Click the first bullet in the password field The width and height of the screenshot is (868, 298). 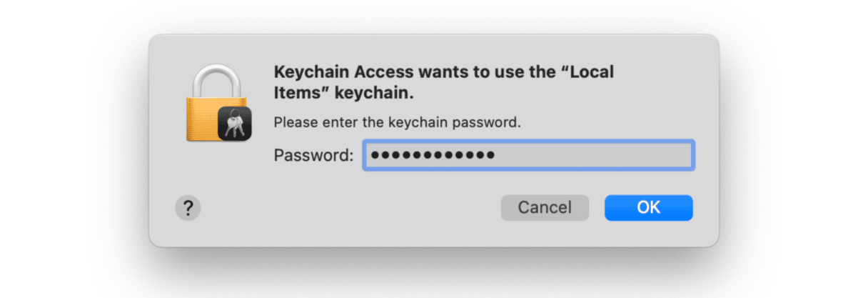coord(376,155)
